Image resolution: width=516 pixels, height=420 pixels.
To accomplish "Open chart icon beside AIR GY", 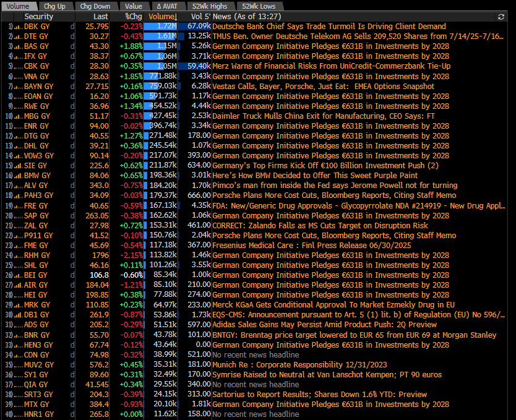I will [x=18, y=286].
